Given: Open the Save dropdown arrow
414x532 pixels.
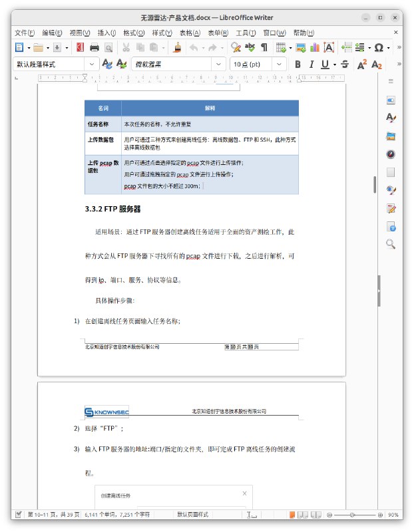Looking at the screenshot, I should 67,48.
